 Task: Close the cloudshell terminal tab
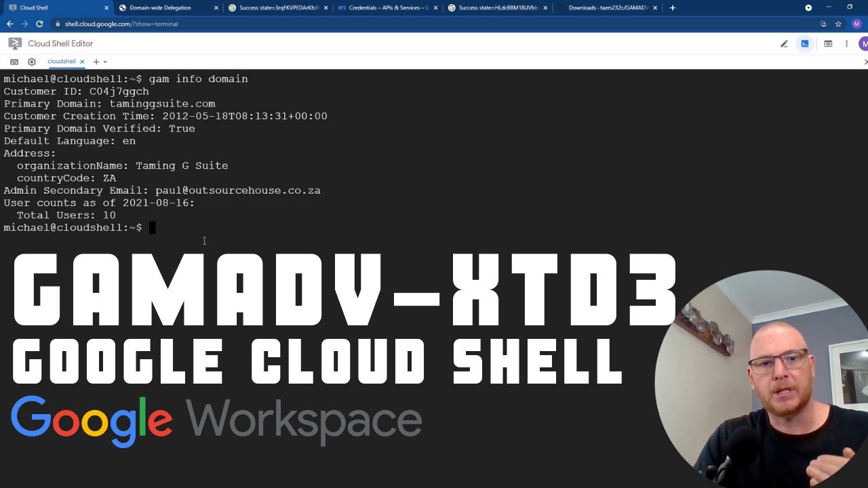coord(82,62)
